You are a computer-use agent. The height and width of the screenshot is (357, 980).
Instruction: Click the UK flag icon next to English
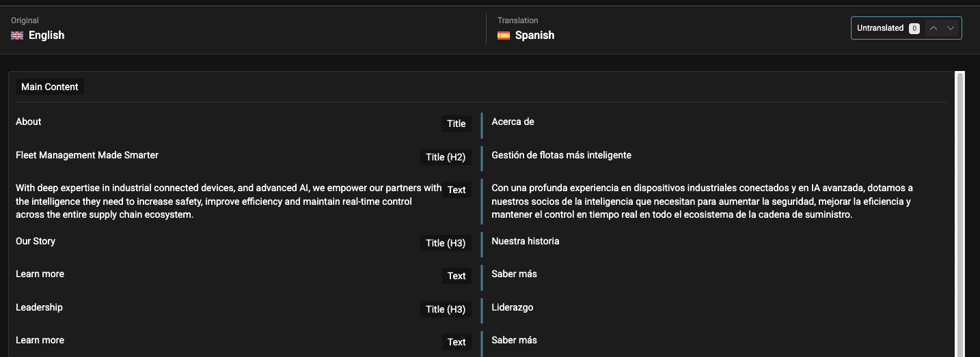coord(17,35)
